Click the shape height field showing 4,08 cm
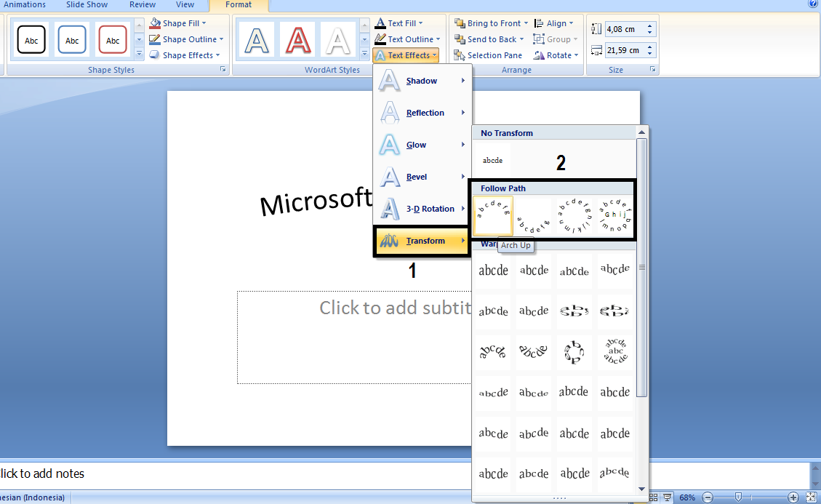The width and height of the screenshot is (821, 504). pos(624,29)
